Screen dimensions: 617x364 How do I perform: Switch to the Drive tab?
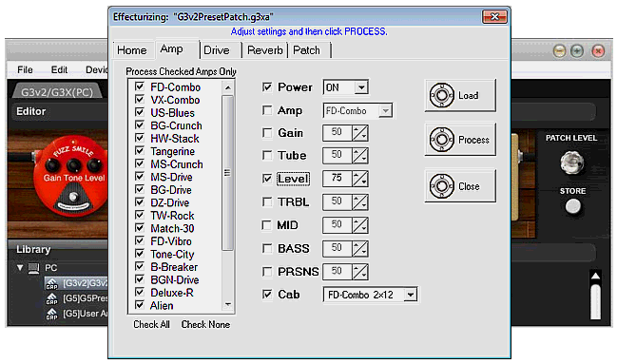click(x=221, y=50)
